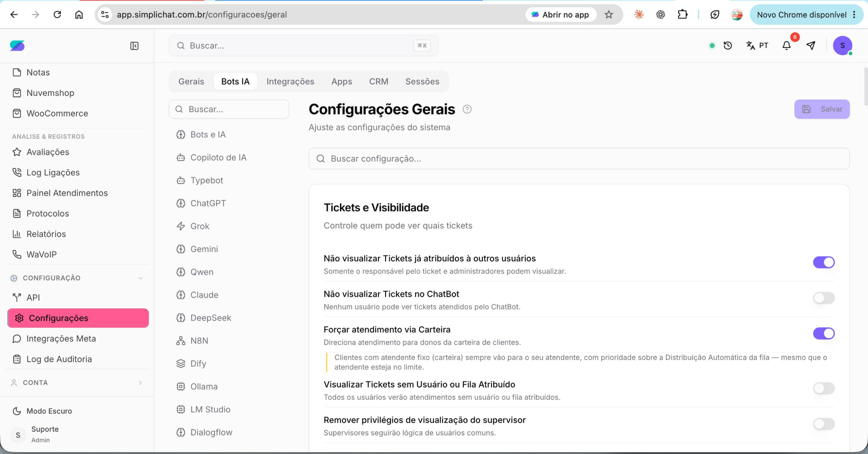
Task: Click the paper plane send icon
Action: click(x=811, y=45)
